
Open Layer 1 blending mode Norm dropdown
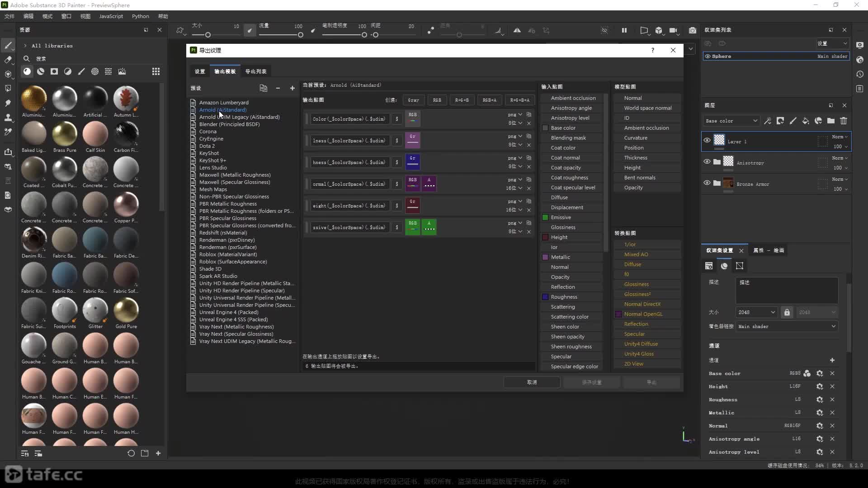[x=840, y=137]
